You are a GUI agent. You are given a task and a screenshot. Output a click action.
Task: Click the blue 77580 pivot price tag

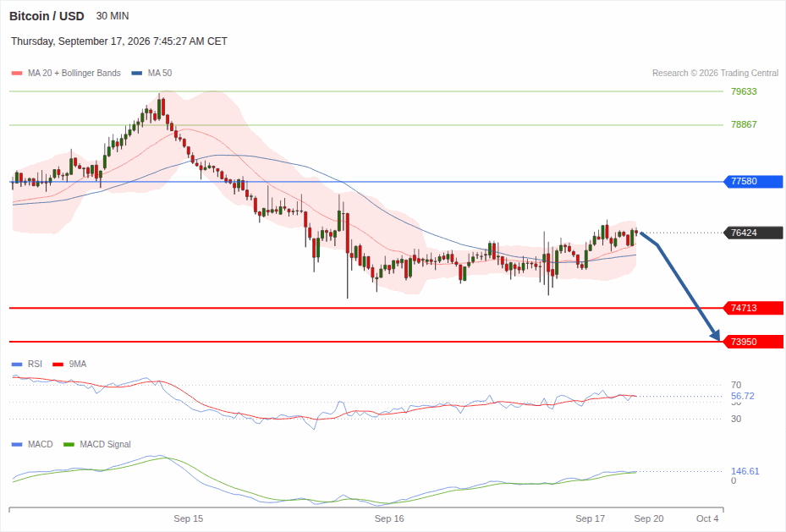point(753,181)
